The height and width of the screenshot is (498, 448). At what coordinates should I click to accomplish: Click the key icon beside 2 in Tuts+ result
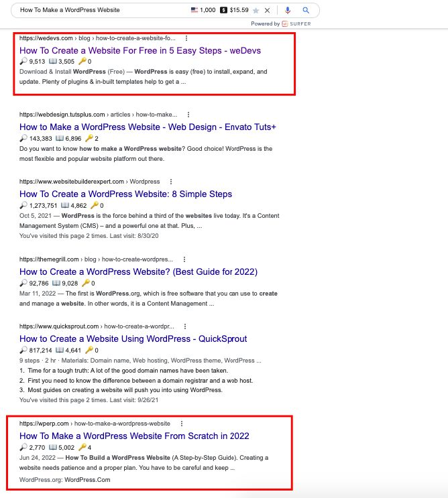coord(89,138)
